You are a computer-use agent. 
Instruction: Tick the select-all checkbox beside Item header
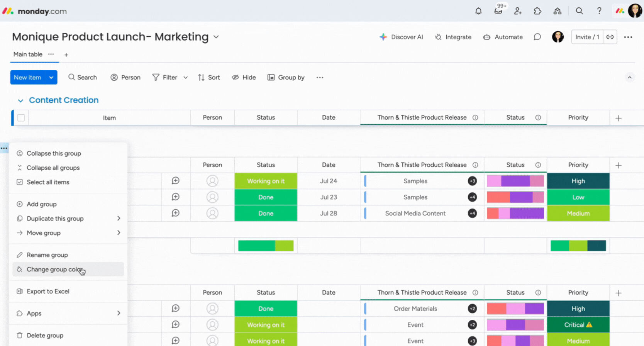(21, 118)
